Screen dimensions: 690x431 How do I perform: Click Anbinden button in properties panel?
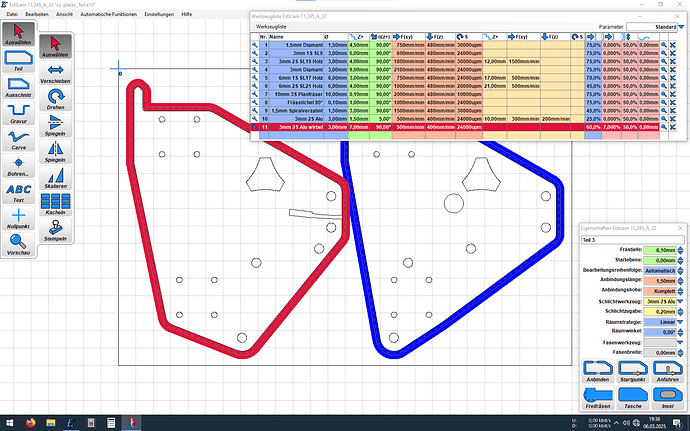(598, 371)
